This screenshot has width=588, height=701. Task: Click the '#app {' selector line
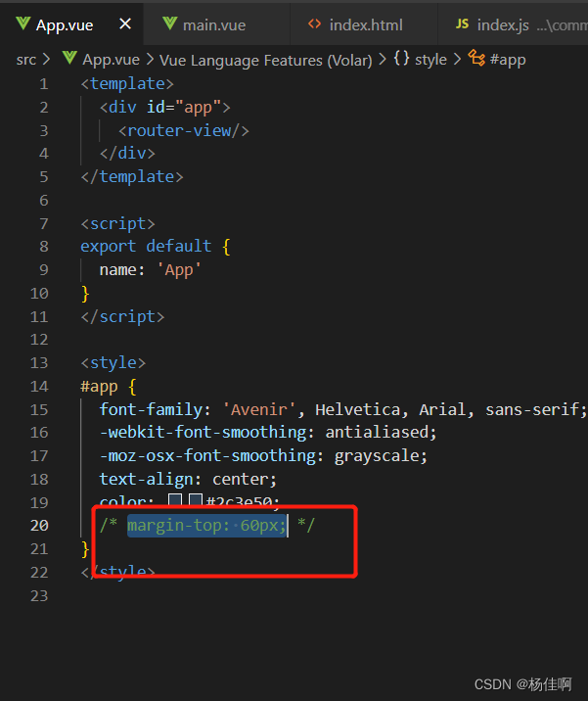click(x=109, y=387)
